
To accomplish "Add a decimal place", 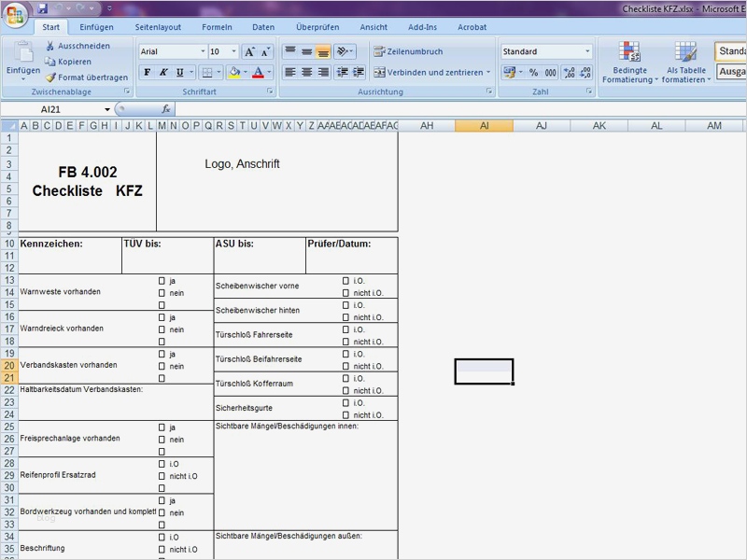I will point(569,73).
